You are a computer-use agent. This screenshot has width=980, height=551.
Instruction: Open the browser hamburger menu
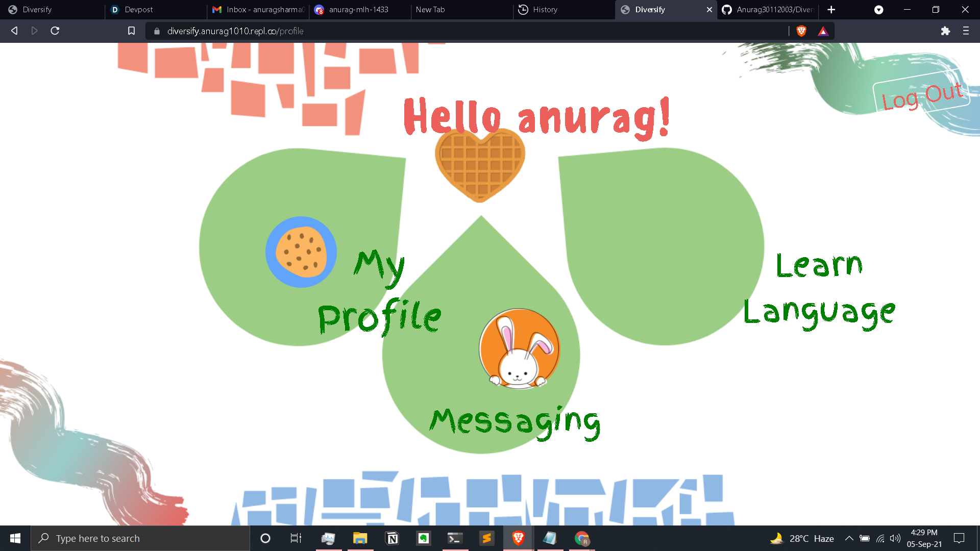[x=966, y=31]
